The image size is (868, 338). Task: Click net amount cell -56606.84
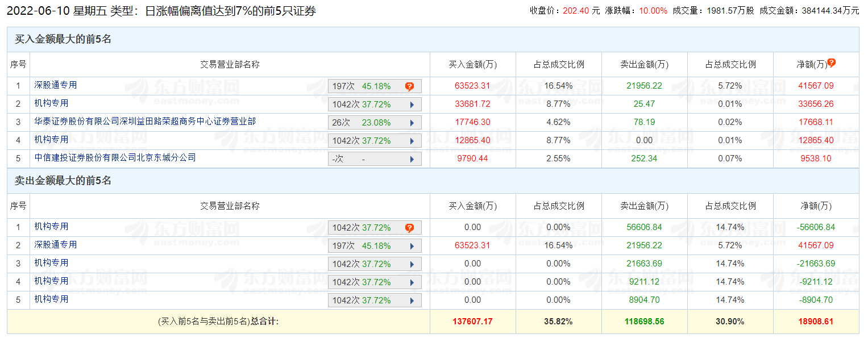pos(816,227)
